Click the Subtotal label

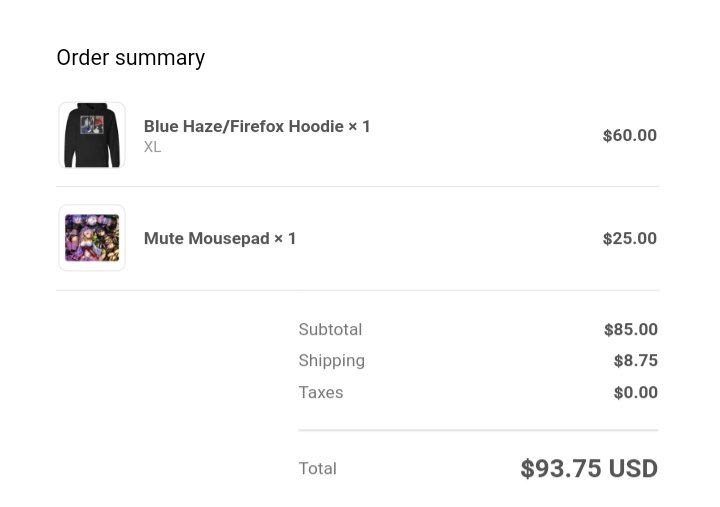(330, 329)
